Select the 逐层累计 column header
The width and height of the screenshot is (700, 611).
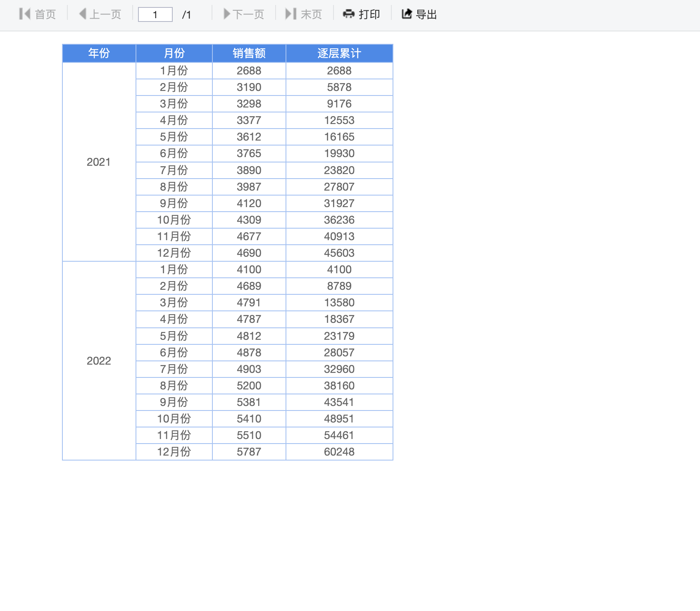tap(339, 53)
